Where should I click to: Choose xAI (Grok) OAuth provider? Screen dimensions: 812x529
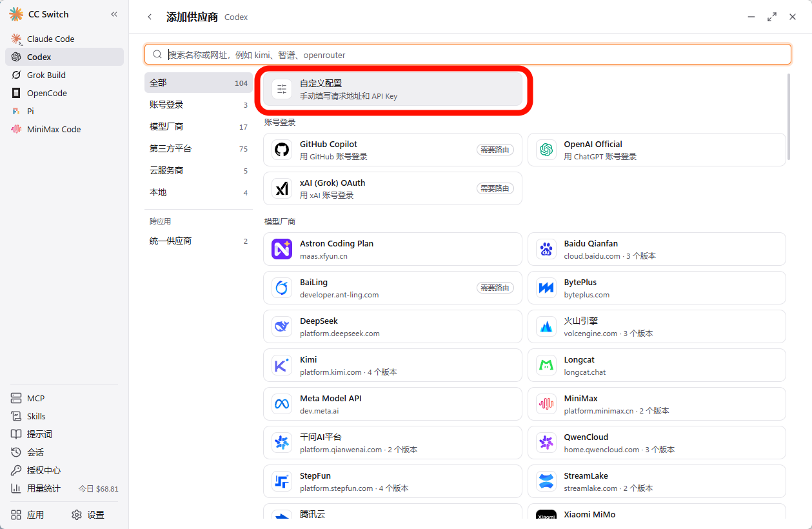393,188
